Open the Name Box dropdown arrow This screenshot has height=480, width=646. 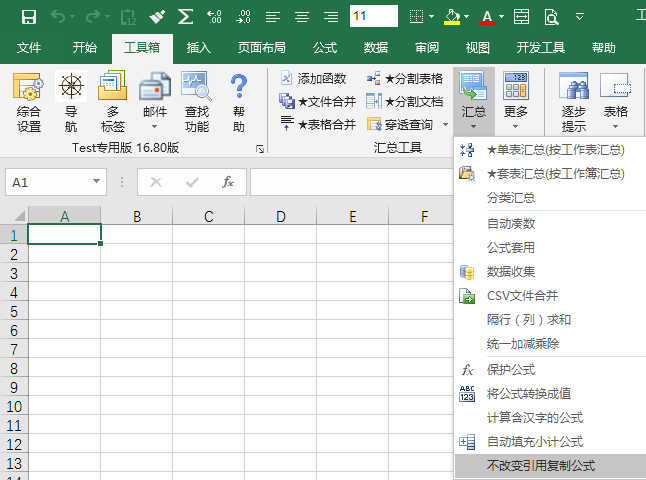coord(97,182)
